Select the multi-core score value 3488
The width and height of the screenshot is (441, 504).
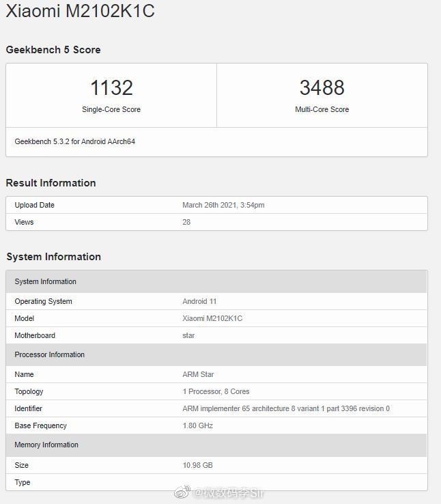pyautogui.click(x=322, y=87)
